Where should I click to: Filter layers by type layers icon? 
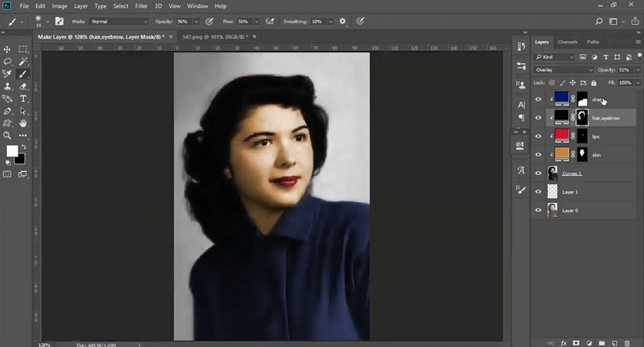tap(605, 57)
